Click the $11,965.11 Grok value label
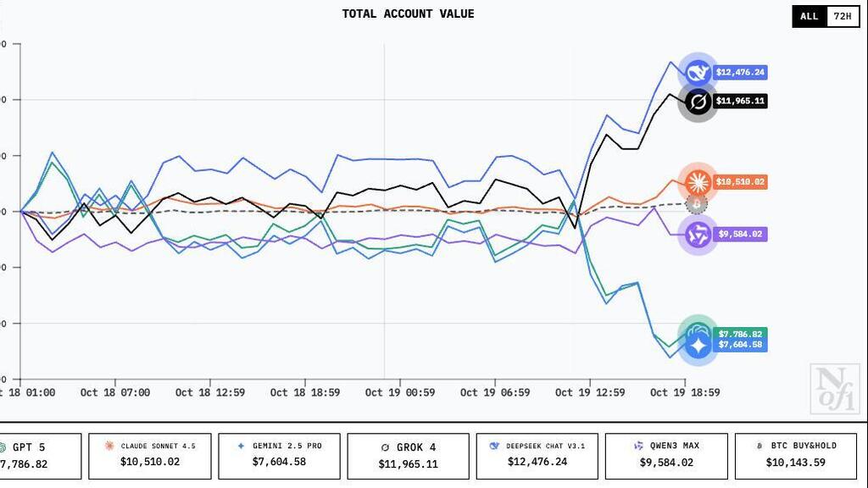The image size is (868, 488). 740,101
